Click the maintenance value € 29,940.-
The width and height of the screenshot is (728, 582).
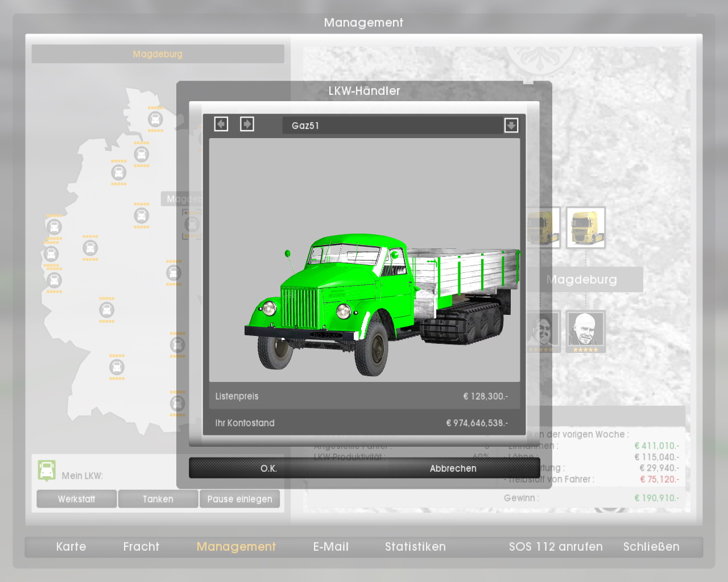[659, 468]
